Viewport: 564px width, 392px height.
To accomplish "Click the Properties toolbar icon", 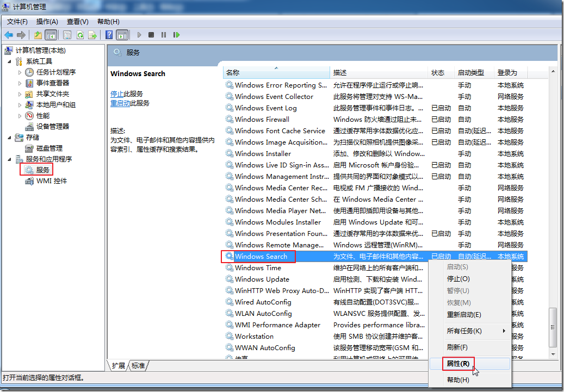I will pos(67,35).
